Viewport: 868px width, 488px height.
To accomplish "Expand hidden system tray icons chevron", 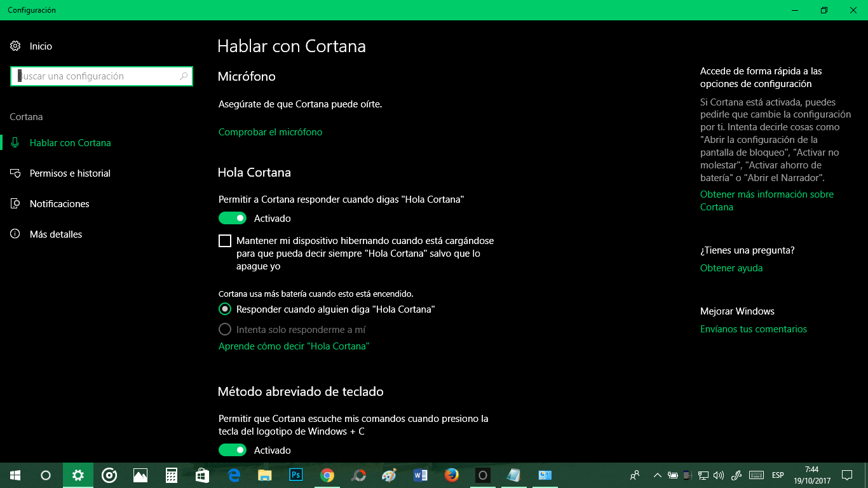I will click(x=657, y=475).
